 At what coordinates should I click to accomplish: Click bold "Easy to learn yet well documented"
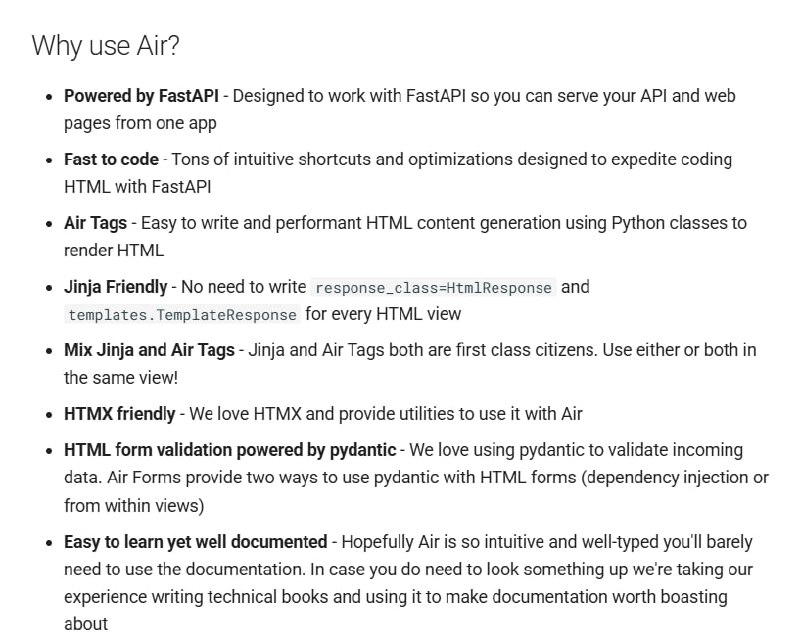tap(195, 542)
